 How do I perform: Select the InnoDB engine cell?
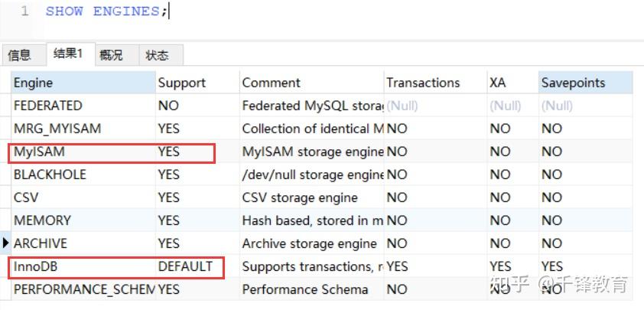pos(83,266)
